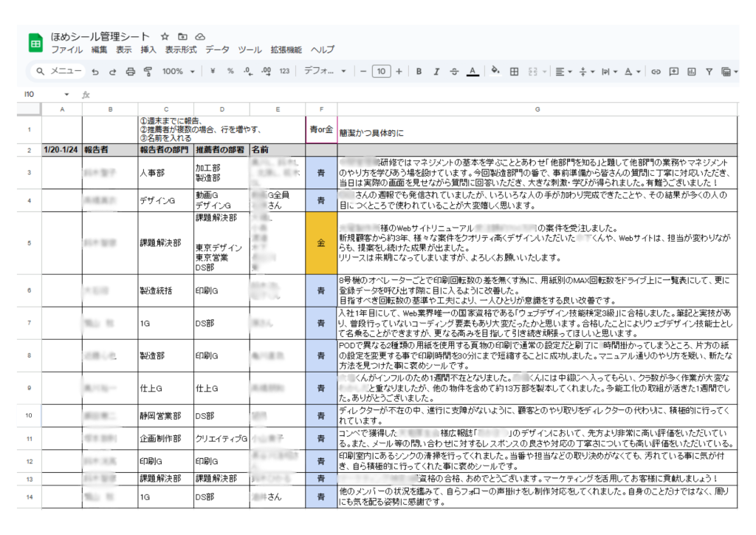Open the name box dropdown arrow

coord(66,94)
